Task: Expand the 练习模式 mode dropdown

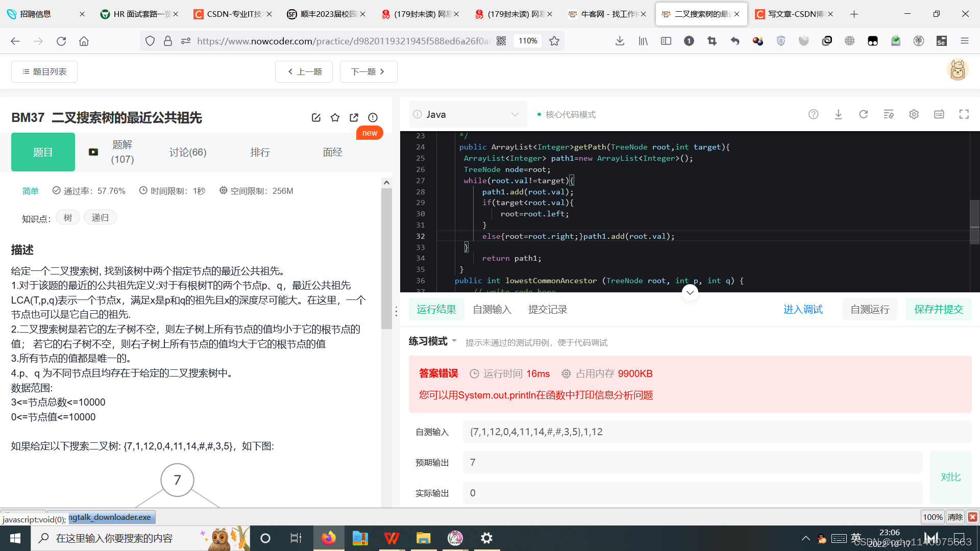Action: tap(433, 341)
